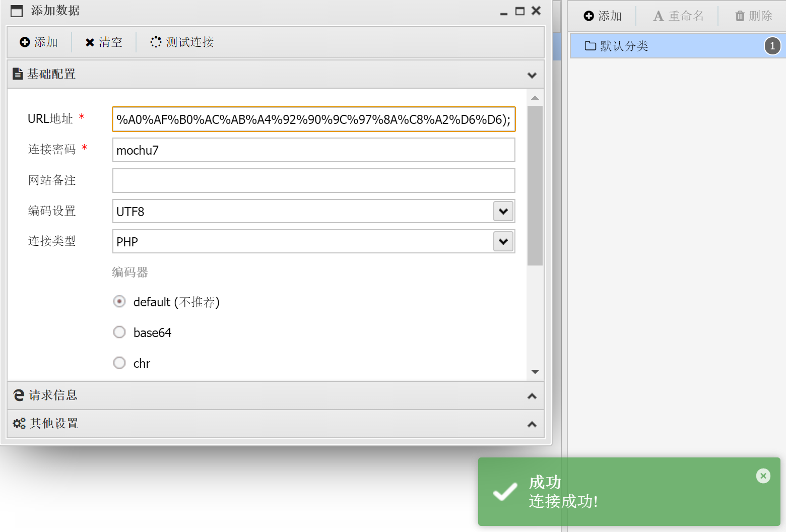Click the 基础配置 document icon
Screen dimensions: 786x532
(18, 74)
